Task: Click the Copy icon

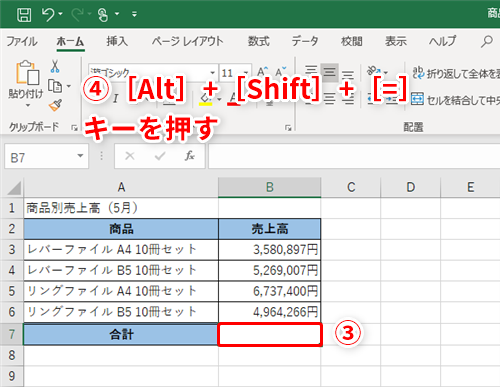Action: [x=55, y=86]
